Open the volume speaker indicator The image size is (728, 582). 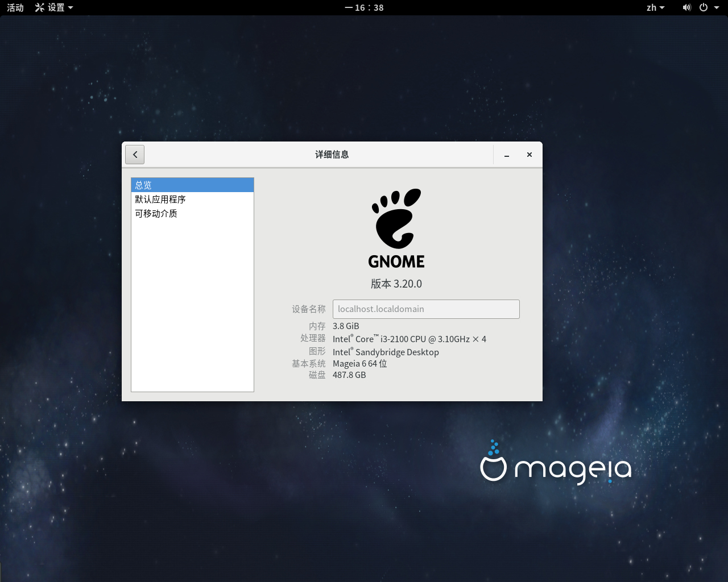pyautogui.click(x=686, y=7)
